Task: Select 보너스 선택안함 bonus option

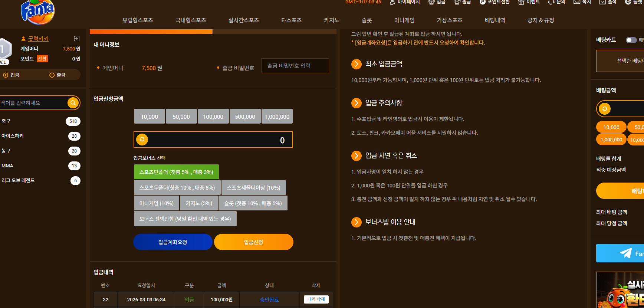Action: (x=185, y=219)
